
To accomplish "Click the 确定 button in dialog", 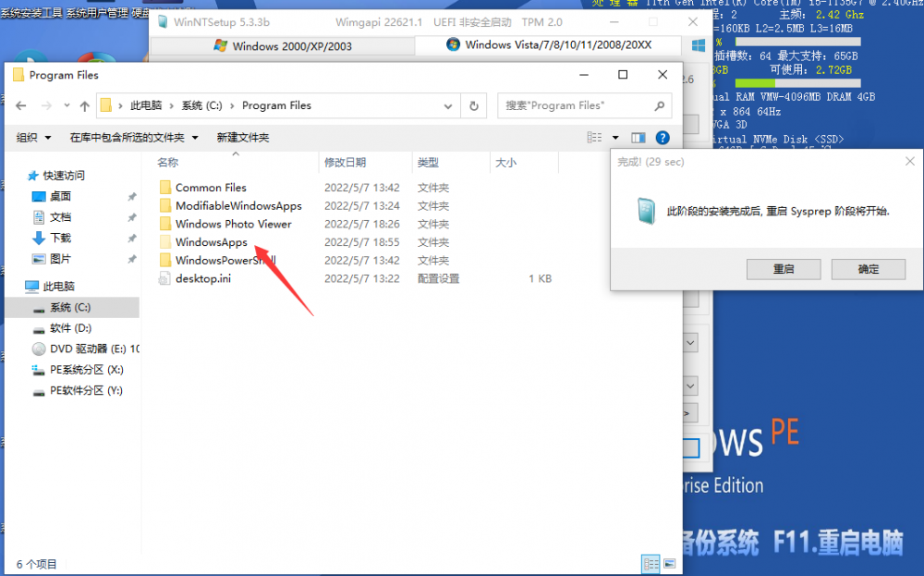I will (x=868, y=269).
